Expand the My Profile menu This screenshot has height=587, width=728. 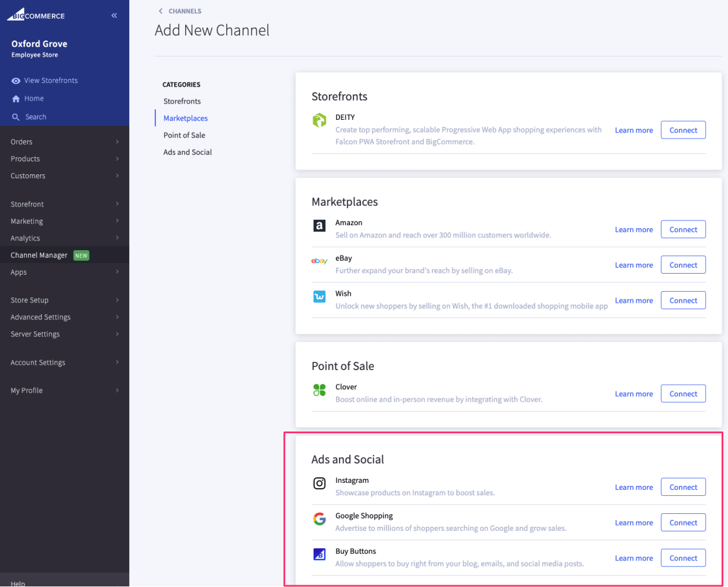click(x=64, y=391)
